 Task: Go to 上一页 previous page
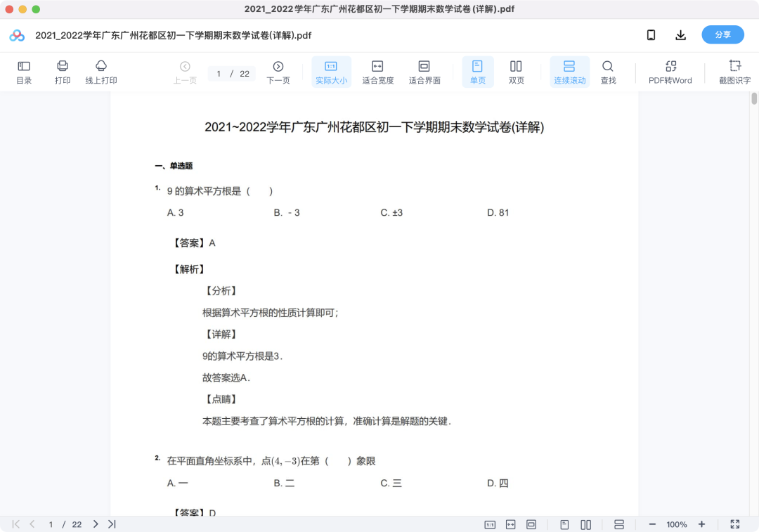coord(185,72)
